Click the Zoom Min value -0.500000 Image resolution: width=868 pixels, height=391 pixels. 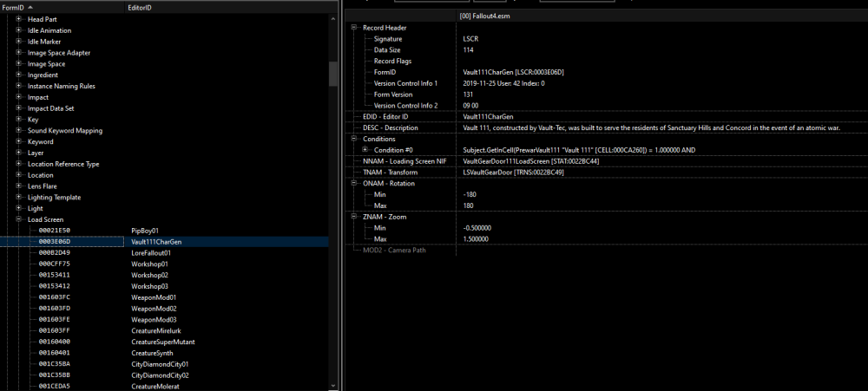pos(477,228)
